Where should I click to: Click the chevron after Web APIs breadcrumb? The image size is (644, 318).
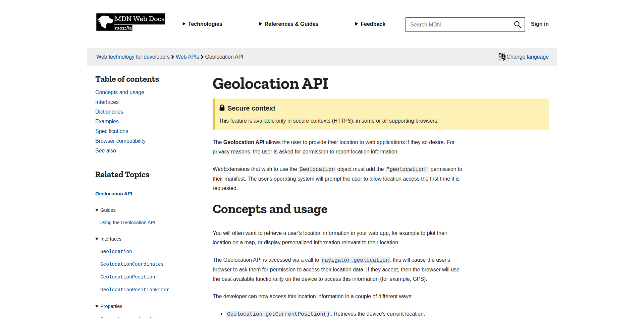(x=202, y=57)
